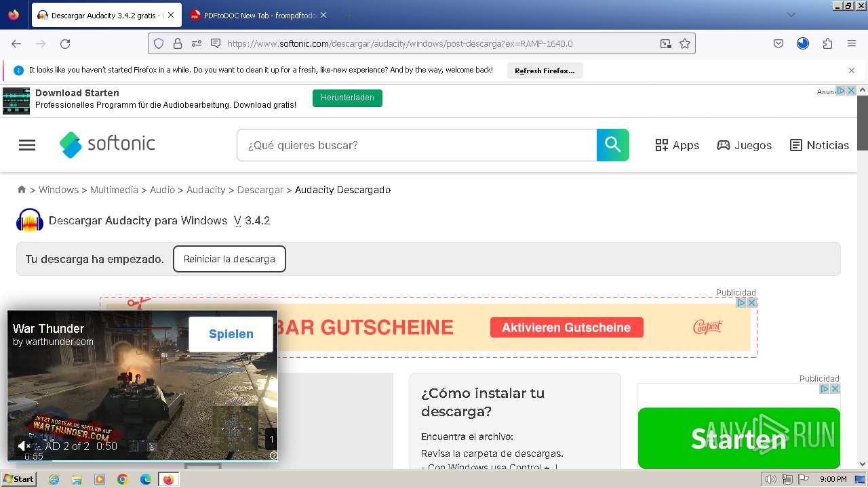Screen dimensions: 868x488
Task: Click the taskbar clock 9:00 PM
Action: pos(833,479)
